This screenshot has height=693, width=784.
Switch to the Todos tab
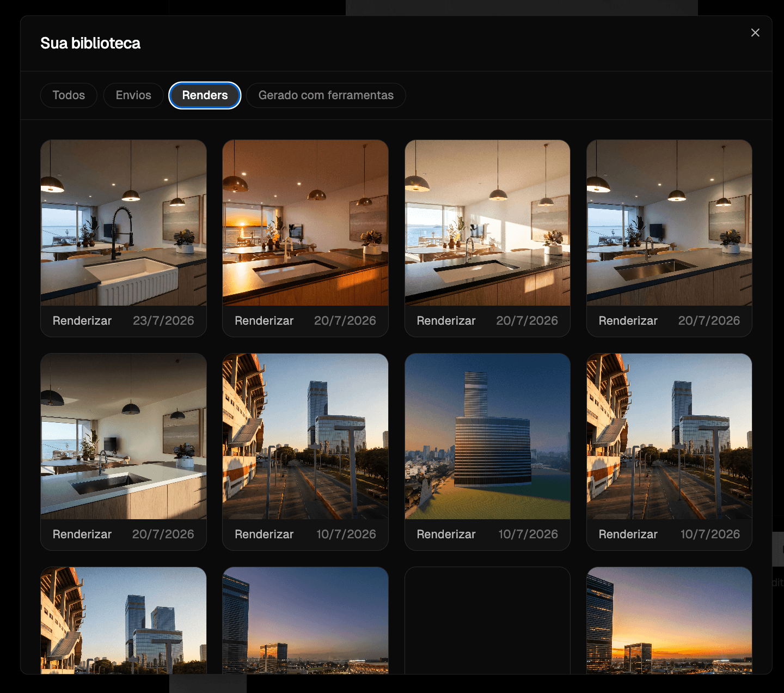69,95
